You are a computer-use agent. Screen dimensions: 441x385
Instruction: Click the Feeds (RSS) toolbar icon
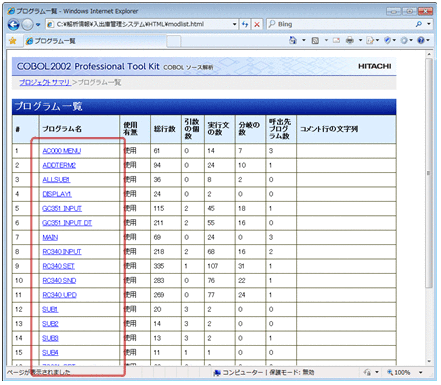tap(315, 41)
